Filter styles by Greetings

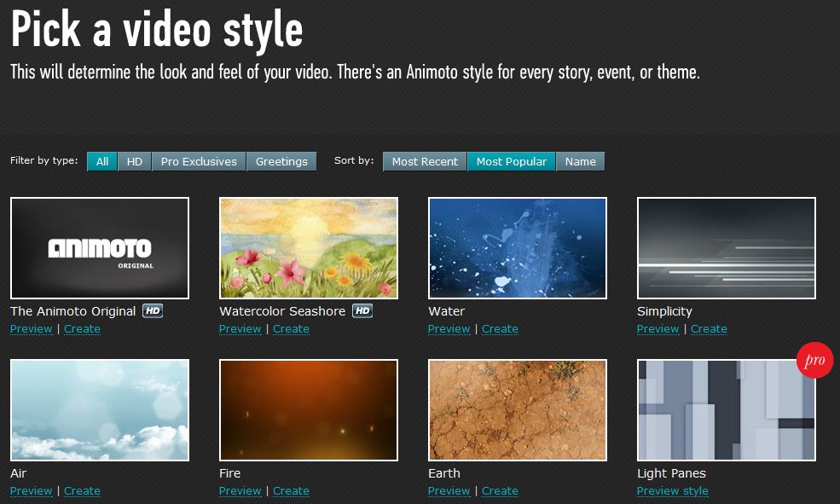click(281, 161)
